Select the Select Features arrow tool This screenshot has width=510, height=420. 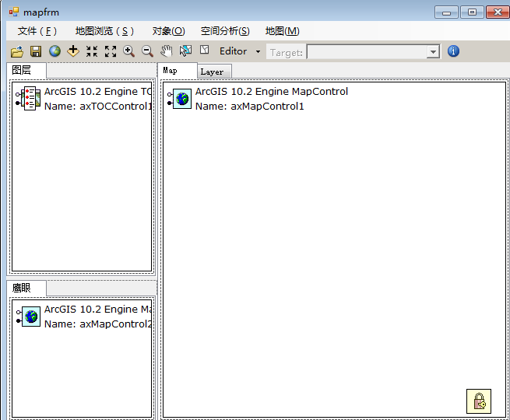185,51
